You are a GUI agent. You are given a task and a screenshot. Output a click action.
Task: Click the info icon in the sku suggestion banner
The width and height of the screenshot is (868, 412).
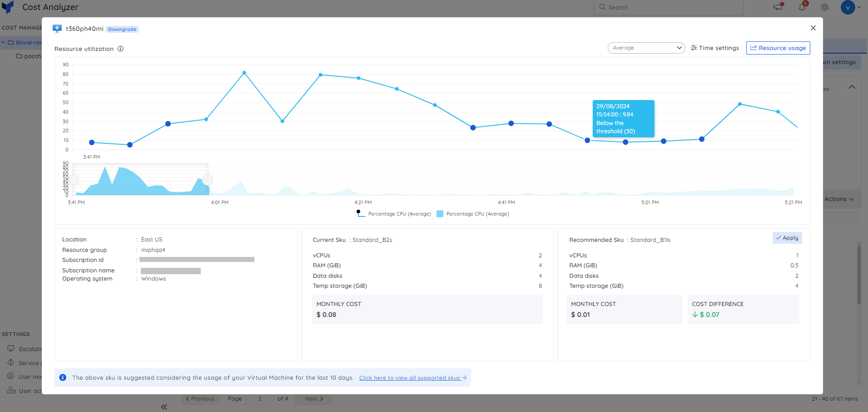pyautogui.click(x=63, y=377)
